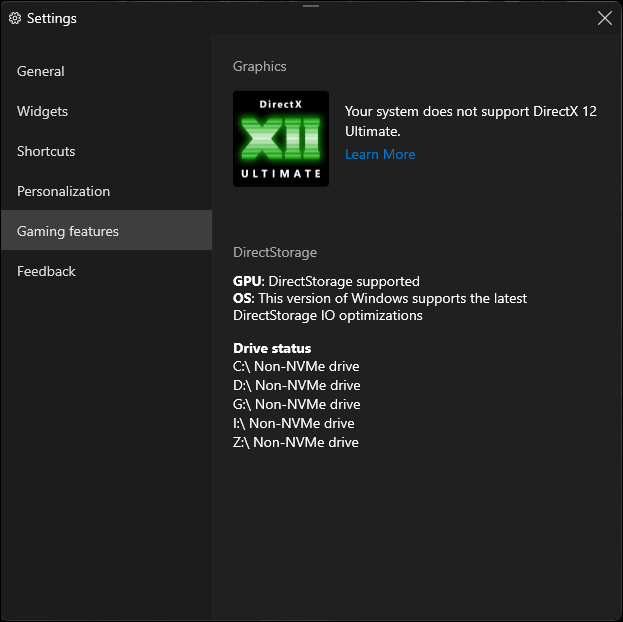Click the DirectX 12 Ultimate logo
Image resolution: width=623 pixels, height=622 pixels.
pyautogui.click(x=281, y=139)
